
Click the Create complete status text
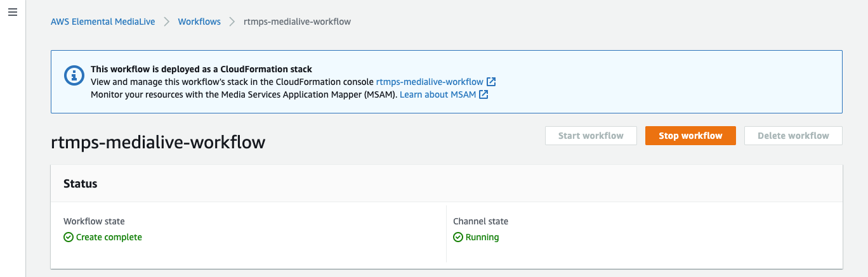pyautogui.click(x=109, y=237)
